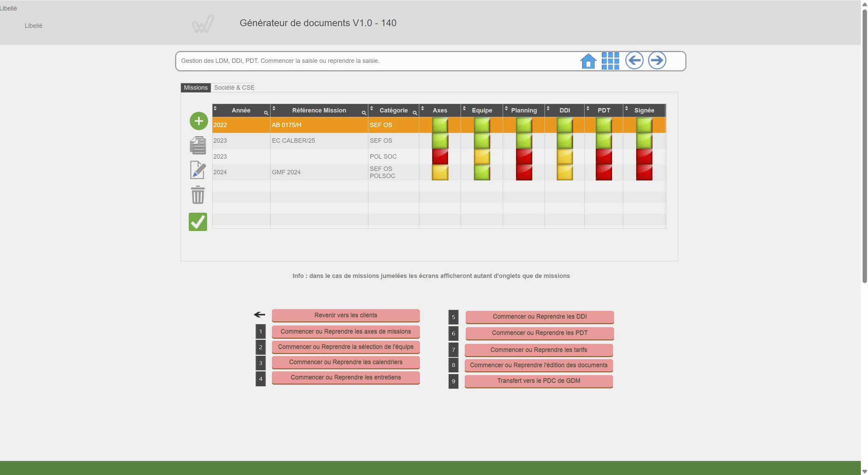
Task: Click the search magnifier in Catégorie column
Action: coord(415,113)
